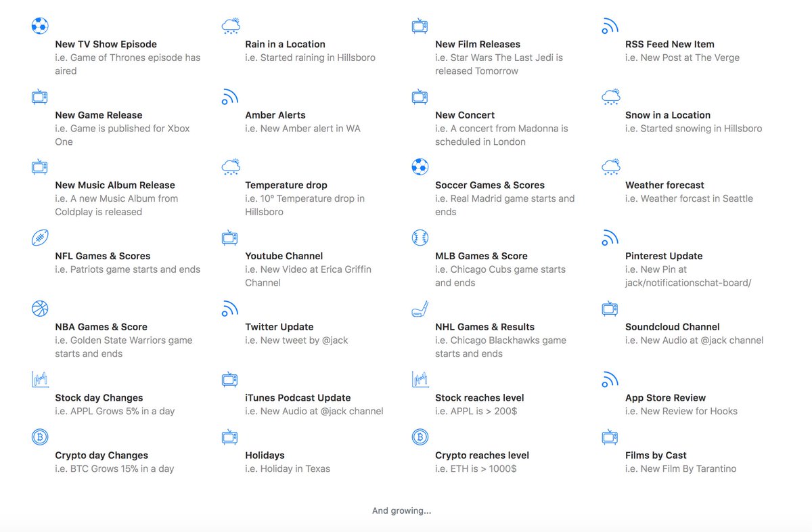Open the Amber Alerts title
This screenshot has width=812, height=532.
(275, 115)
